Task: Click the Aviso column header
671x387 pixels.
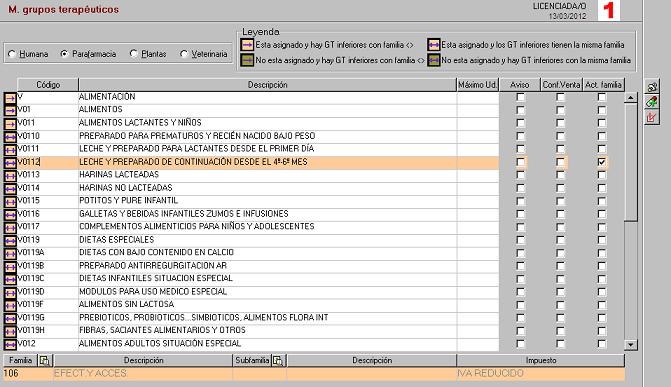Action: 520,85
